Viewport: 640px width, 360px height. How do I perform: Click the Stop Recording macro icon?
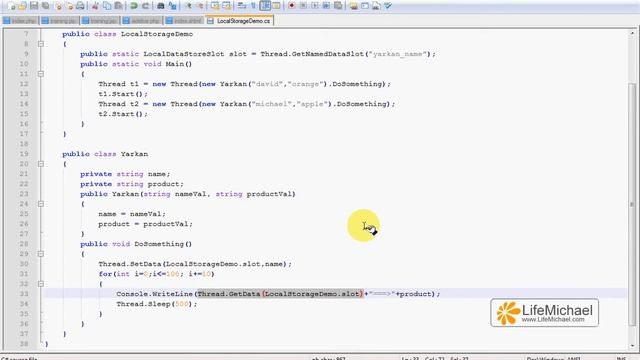pyautogui.click(x=303, y=6)
